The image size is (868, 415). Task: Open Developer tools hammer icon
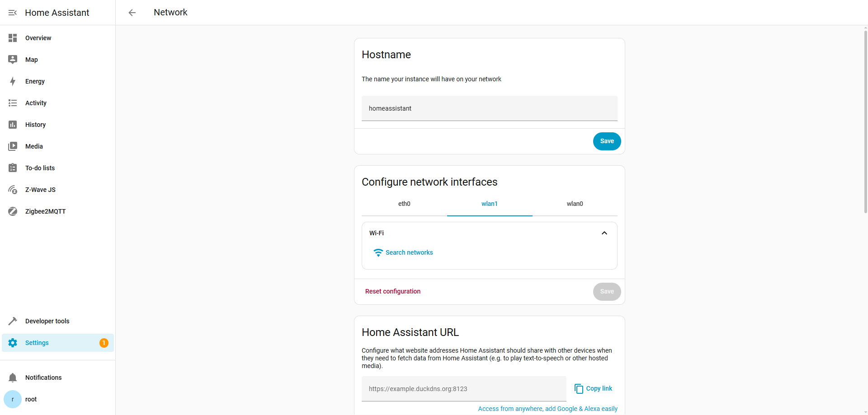point(13,321)
